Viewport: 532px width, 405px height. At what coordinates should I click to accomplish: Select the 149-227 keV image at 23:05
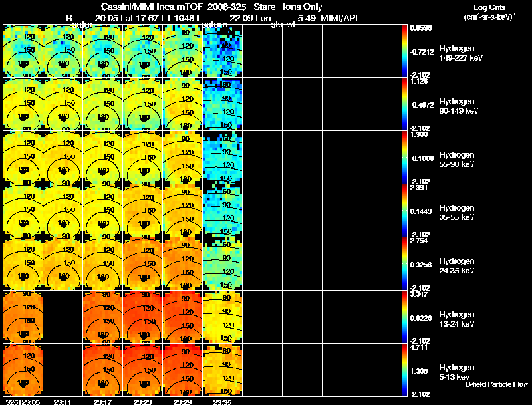pos(23,51)
